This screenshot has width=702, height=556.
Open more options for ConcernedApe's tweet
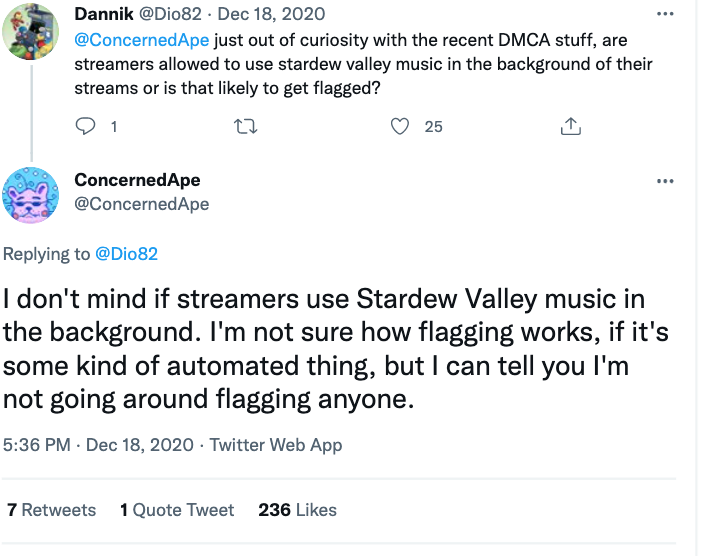pos(665,181)
